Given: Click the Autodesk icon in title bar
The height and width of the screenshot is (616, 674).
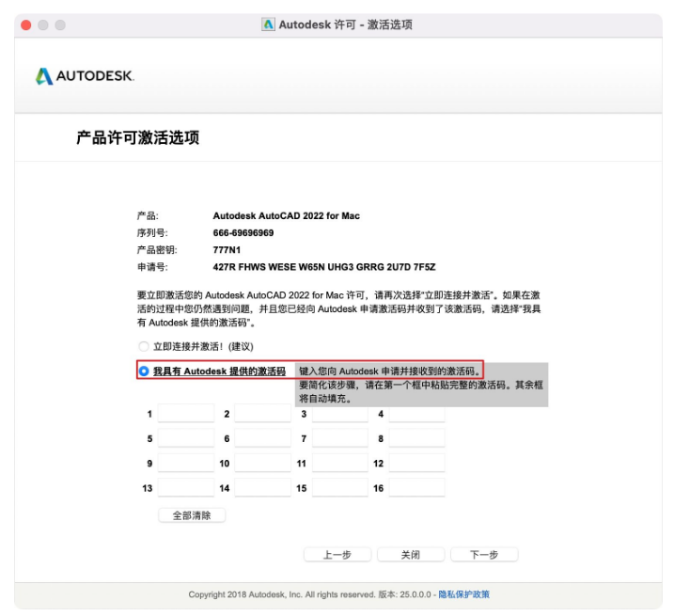Looking at the screenshot, I should [x=268, y=24].
